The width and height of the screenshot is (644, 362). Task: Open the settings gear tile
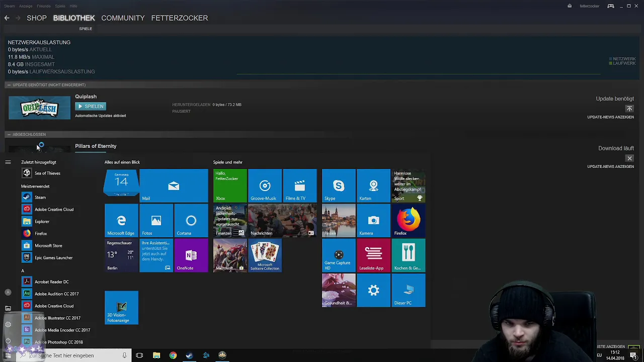[373, 290]
